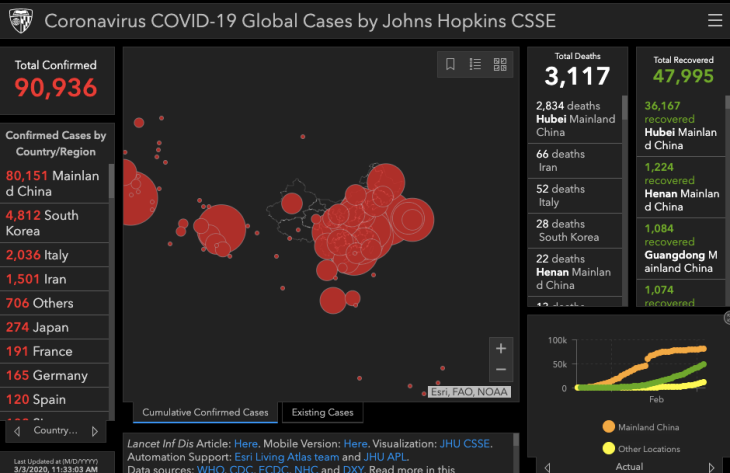730x473 pixels.
Task: Click 36,167 recovered Hubei entry
Action: click(x=681, y=126)
